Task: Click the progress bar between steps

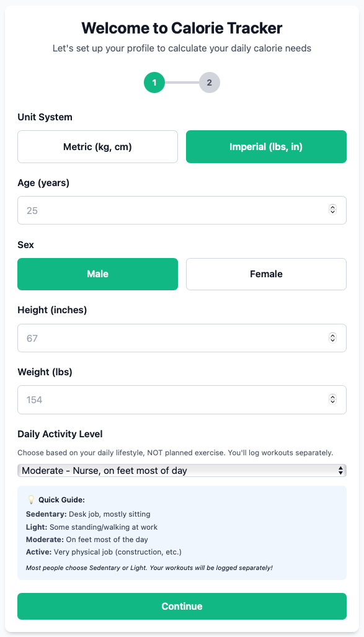Action: (182, 82)
